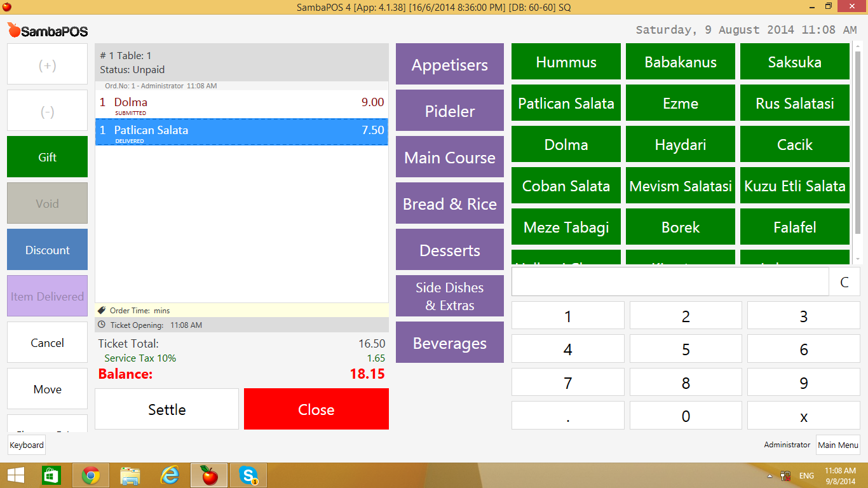Click the taskbar clock
Image resolution: width=868 pixels, height=488 pixels.
(x=840, y=476)
